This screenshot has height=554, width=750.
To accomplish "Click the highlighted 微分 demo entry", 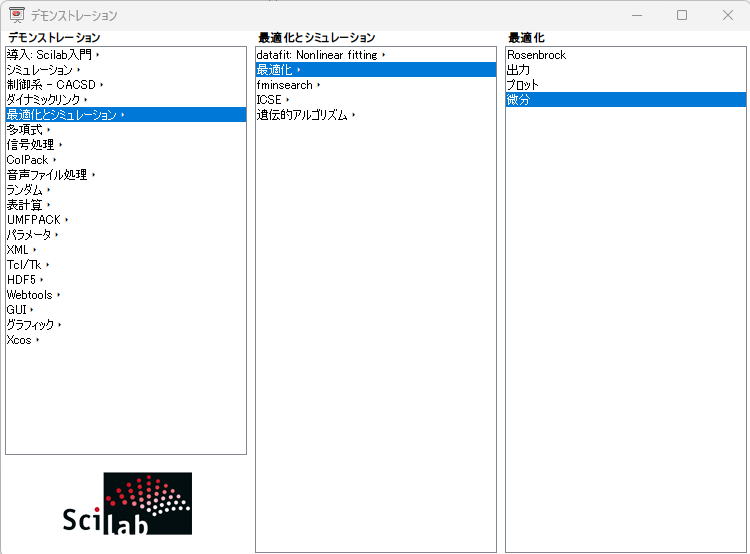I will click(x=518, y=100).
